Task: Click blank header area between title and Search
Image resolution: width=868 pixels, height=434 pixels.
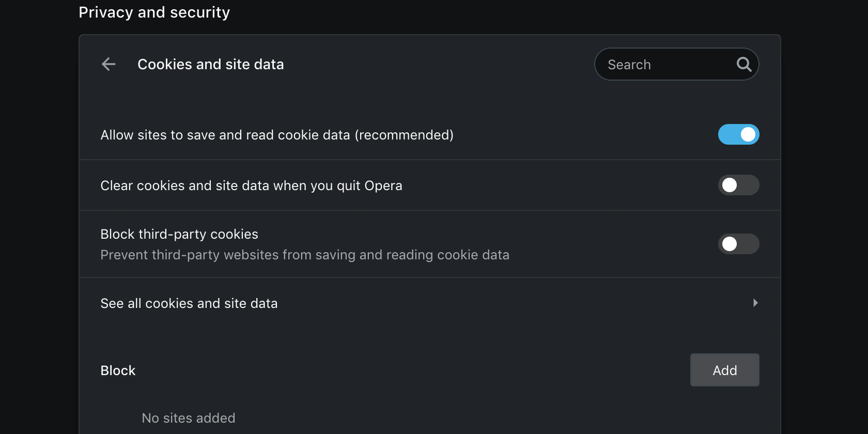Action: (x=439, y=64)
